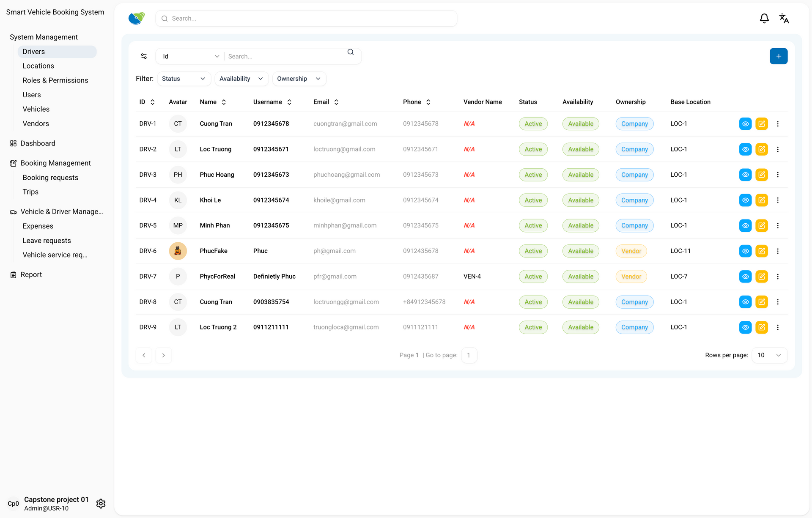Screen dimensions: 812x518
Task: Go to Vehicles in the sidebar
Action: (x=36, y=109)
